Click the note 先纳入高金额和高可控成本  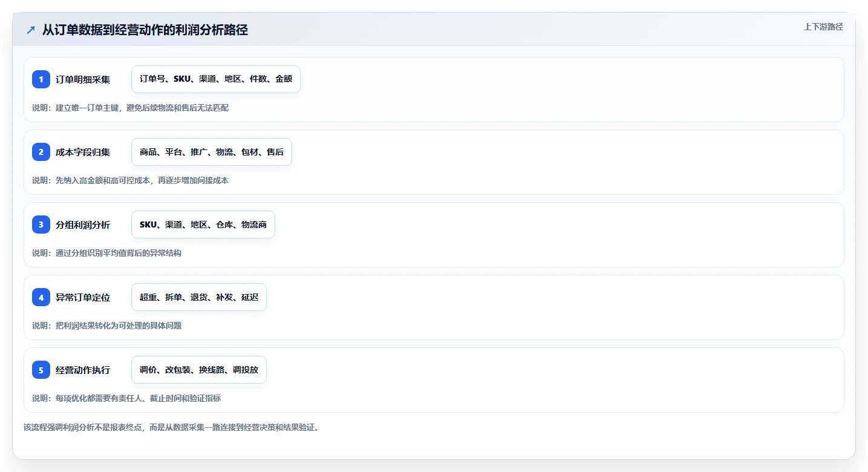130,180
